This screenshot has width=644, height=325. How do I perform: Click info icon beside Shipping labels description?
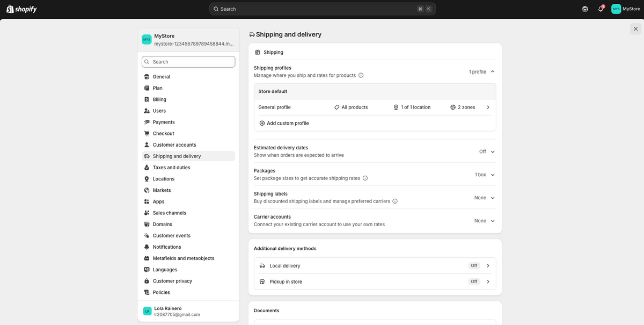[x=395, y=201]
